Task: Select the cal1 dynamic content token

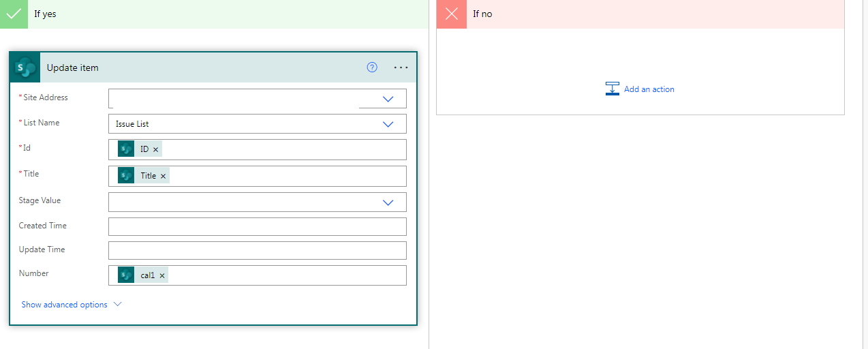Action: (142, 276)
